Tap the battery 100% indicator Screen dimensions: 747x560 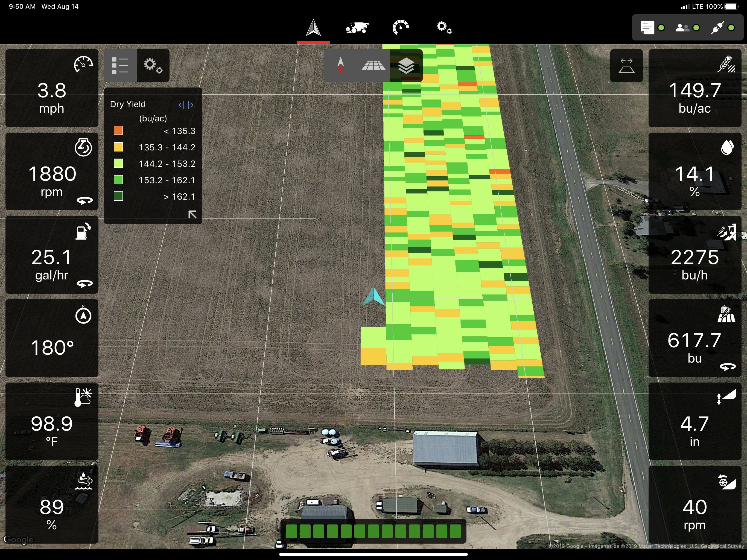(x=722, y=6)
